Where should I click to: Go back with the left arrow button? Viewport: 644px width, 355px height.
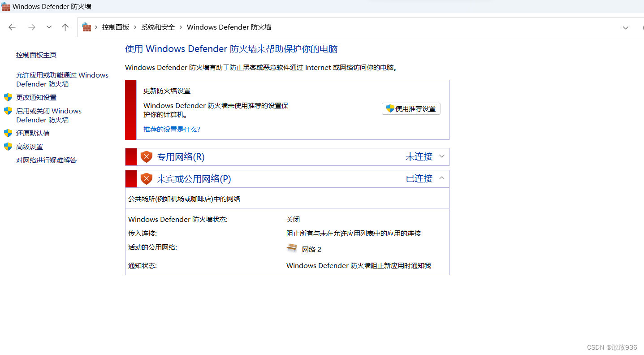(12, 27)
